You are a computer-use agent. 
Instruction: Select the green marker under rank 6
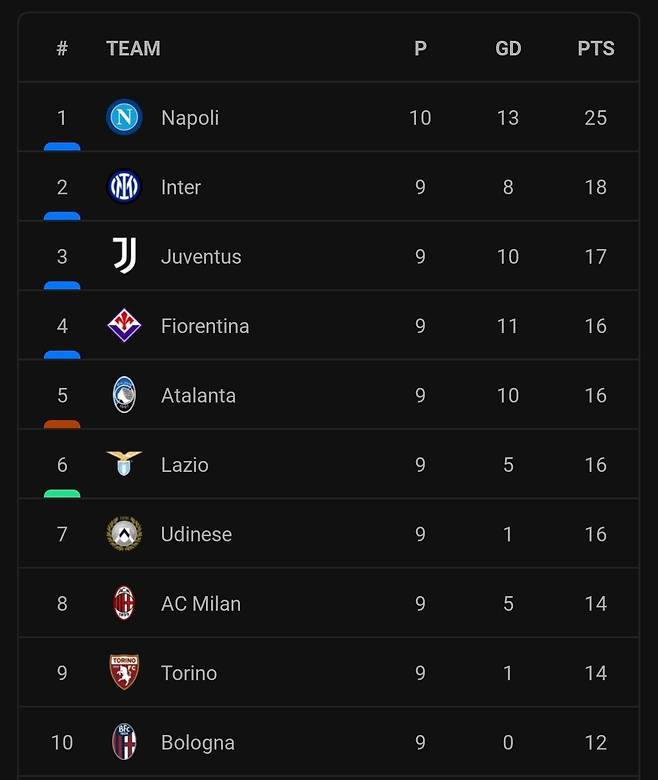click(62, 493)
